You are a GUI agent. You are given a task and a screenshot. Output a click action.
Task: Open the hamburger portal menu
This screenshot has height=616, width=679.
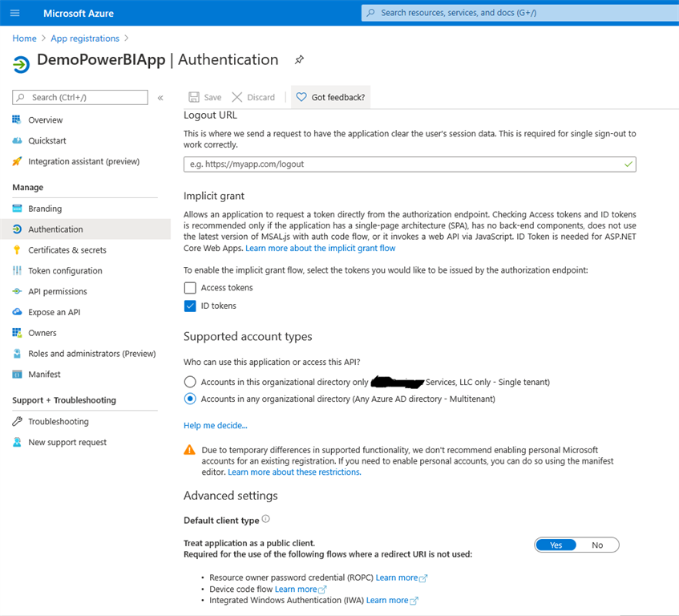(14, 13)
